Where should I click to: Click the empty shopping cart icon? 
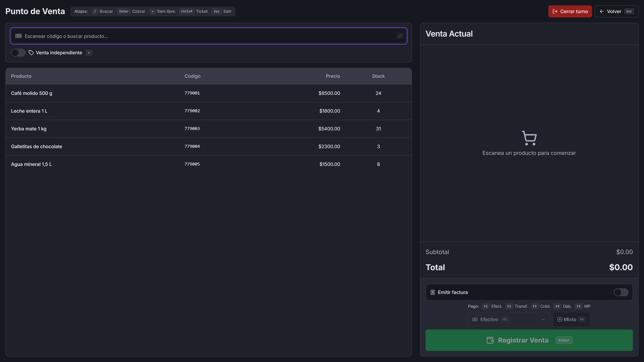tap(529, 138)
